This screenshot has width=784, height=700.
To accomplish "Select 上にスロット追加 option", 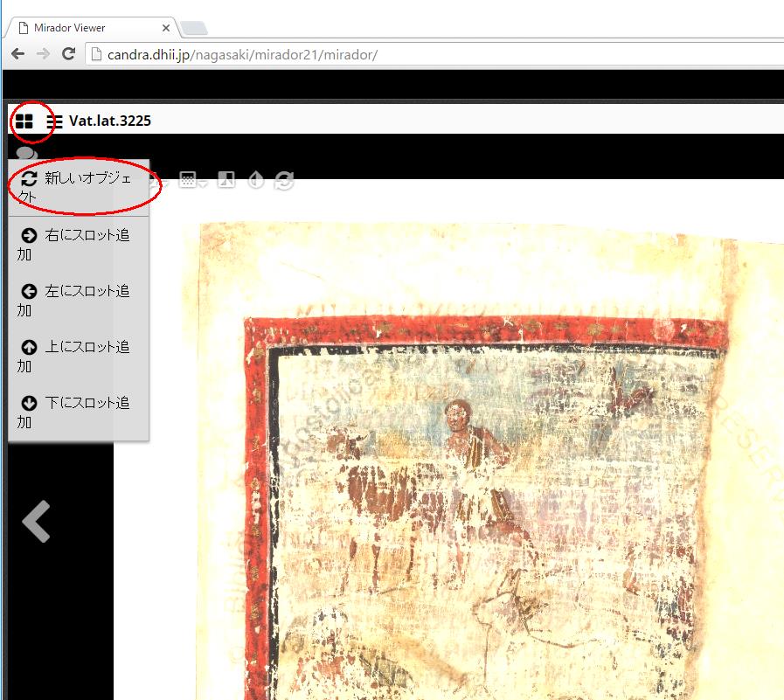I will tap(79, 357).
